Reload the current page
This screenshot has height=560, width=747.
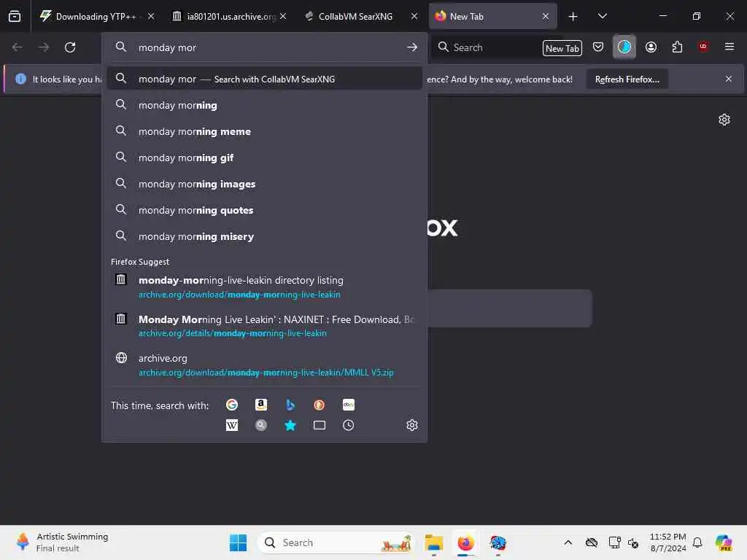70,47
